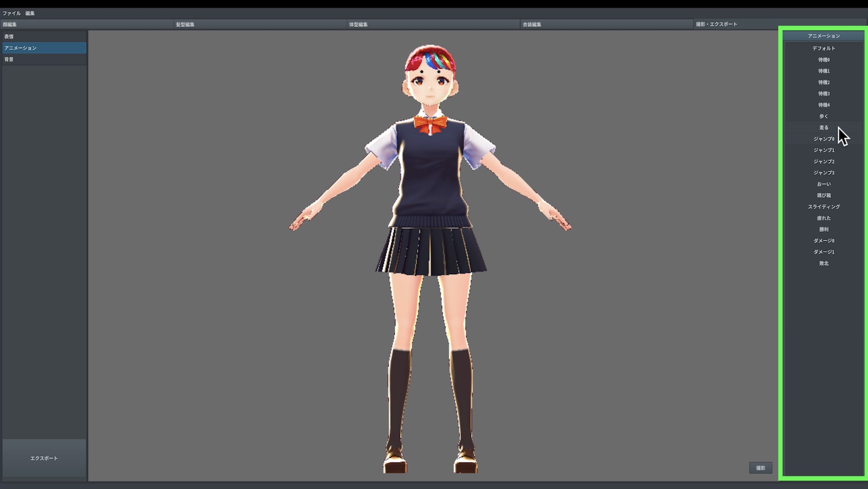Play the ジャンプ1 animation
868x489 pixels.
(823, 150)
